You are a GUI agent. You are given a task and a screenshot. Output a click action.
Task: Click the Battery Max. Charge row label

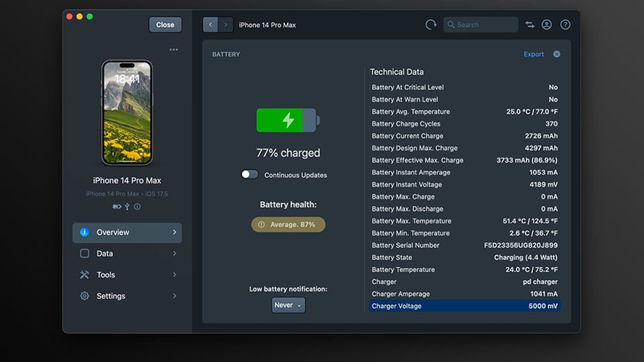coord(403,196)
